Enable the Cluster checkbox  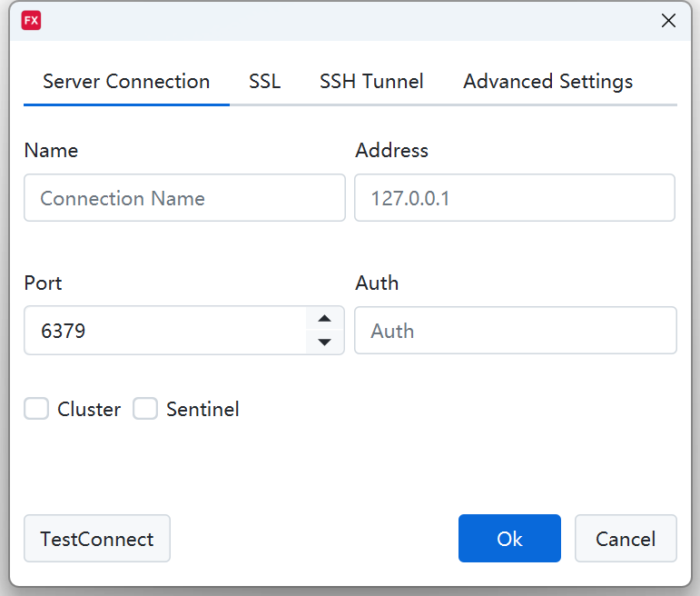36,409
